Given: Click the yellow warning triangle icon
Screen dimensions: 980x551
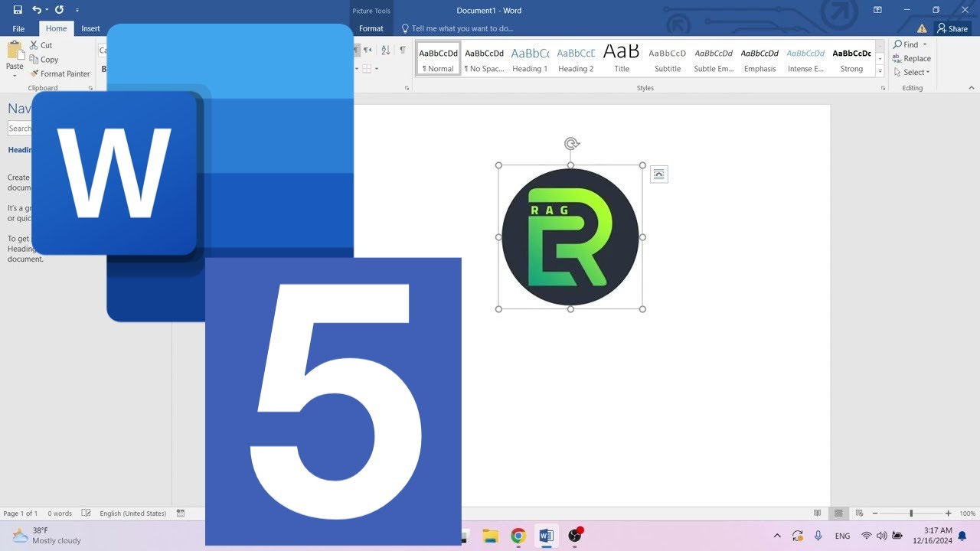Looking at the screenshot, I should (x=922, y=28).
